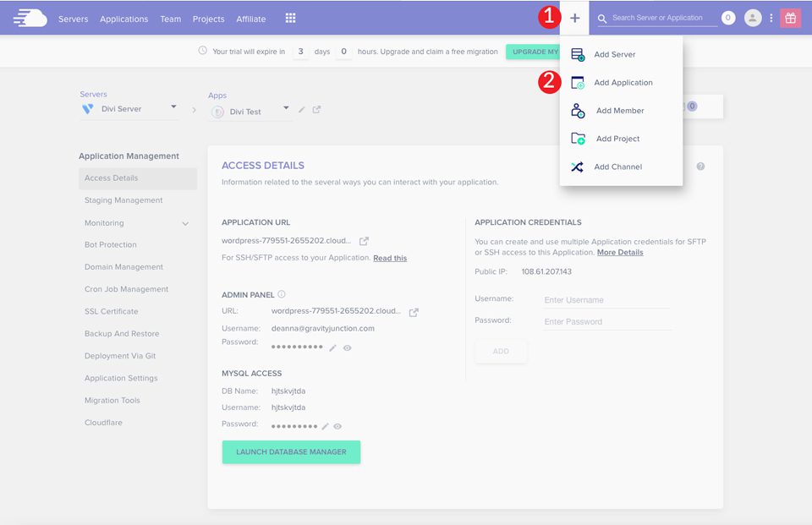
Task: Reveal the Admin Panel password with eye icon
Action: 347,347
